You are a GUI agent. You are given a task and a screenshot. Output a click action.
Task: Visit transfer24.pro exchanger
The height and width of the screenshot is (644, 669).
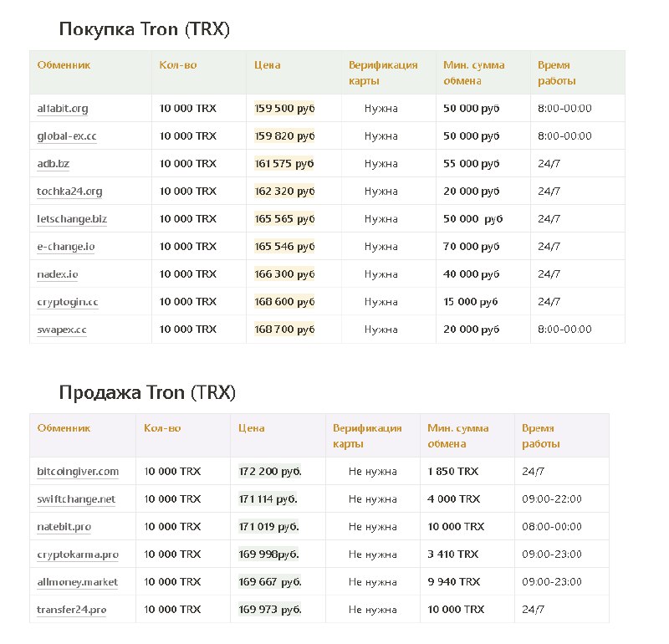pos(71,610)
